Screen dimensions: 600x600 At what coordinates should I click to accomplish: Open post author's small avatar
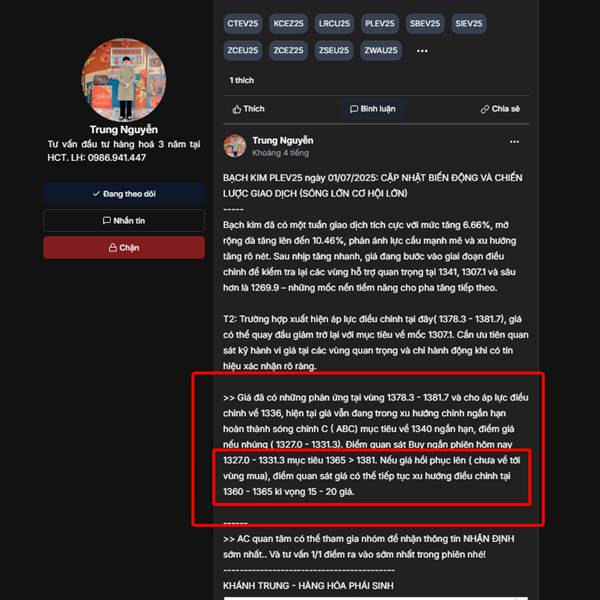pyautogui.click(x=235, y=146)
